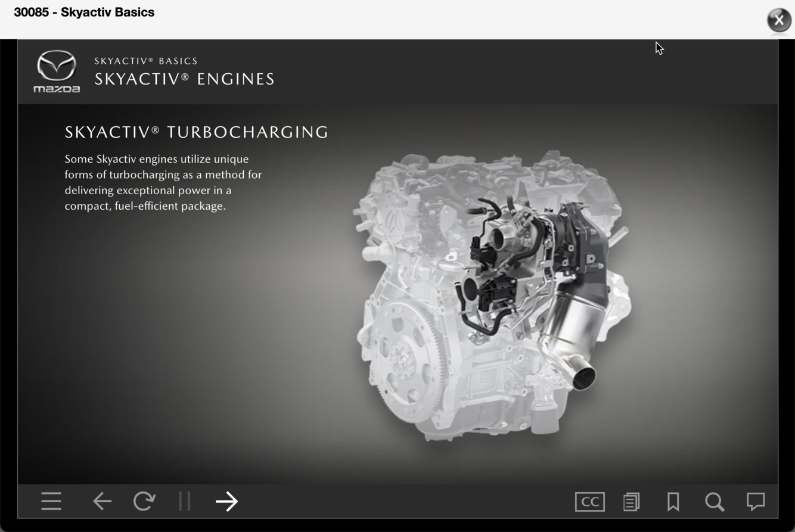
Task: Click the Mazda logo
Action: [57, 71]
